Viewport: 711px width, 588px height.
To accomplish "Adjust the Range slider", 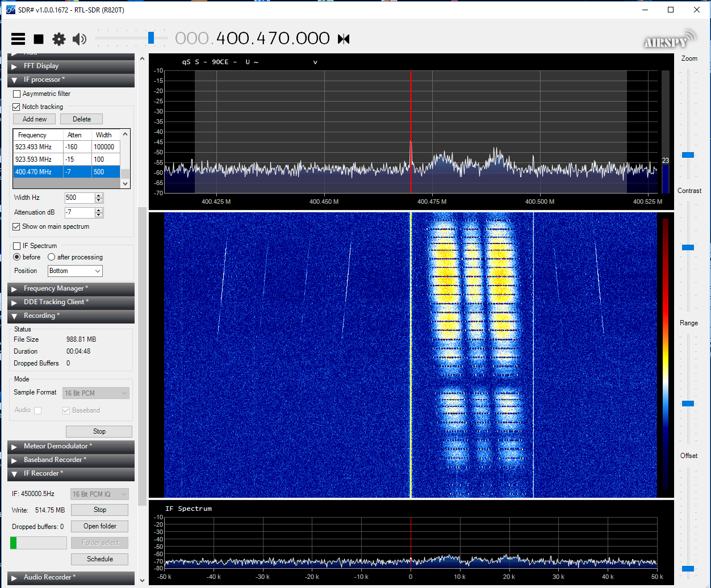I will [688, 404].
